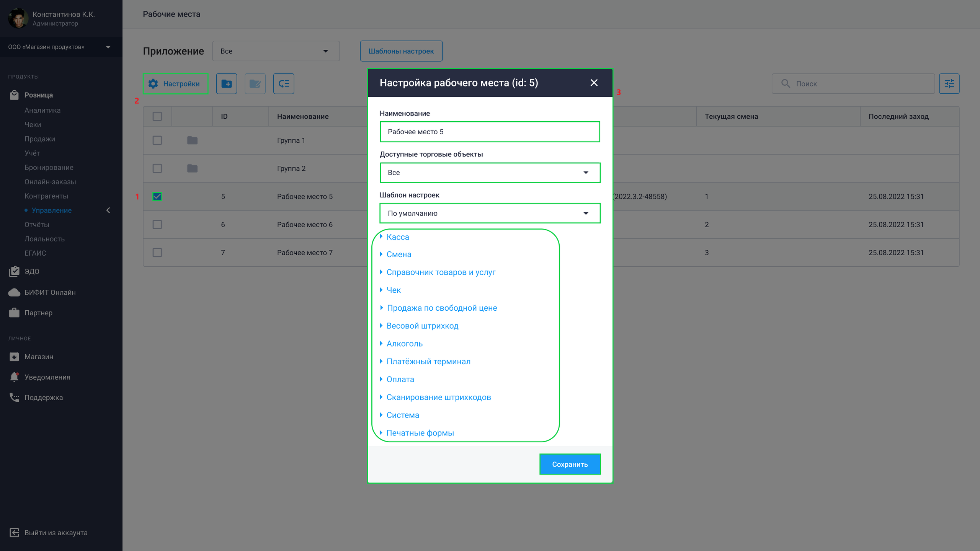
Task: Click the edit folder icon button
Action: click(255, 83)
